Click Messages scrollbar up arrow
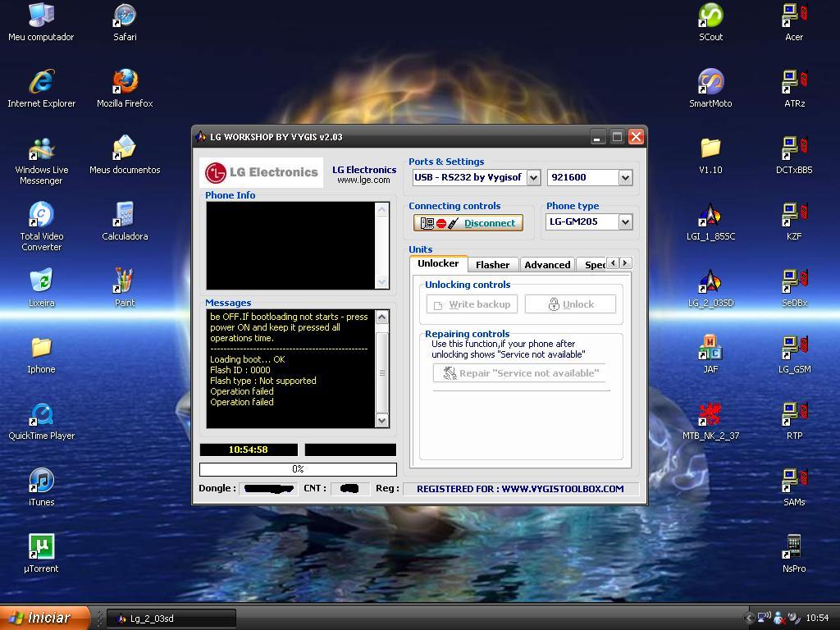 click(382, 317)
